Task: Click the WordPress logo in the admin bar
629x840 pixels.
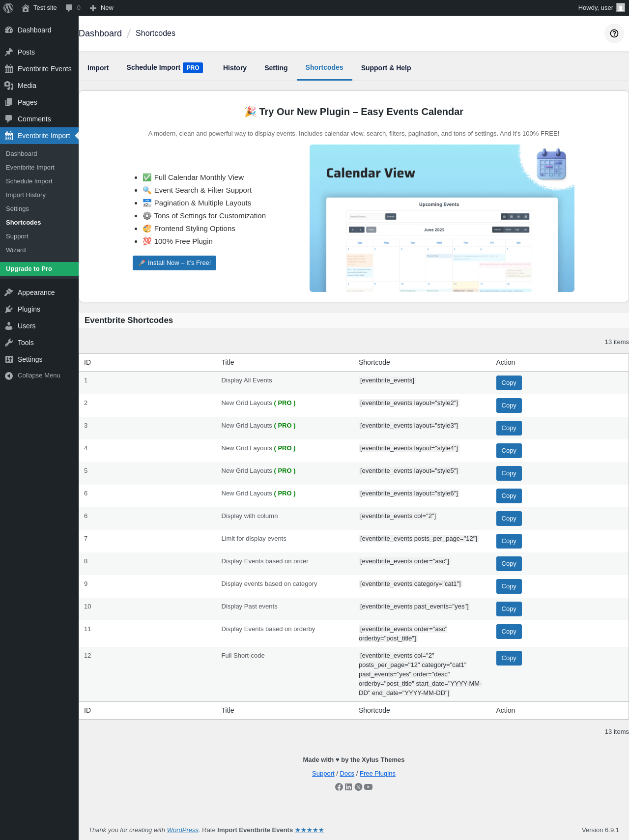Action: pos(8,8)
